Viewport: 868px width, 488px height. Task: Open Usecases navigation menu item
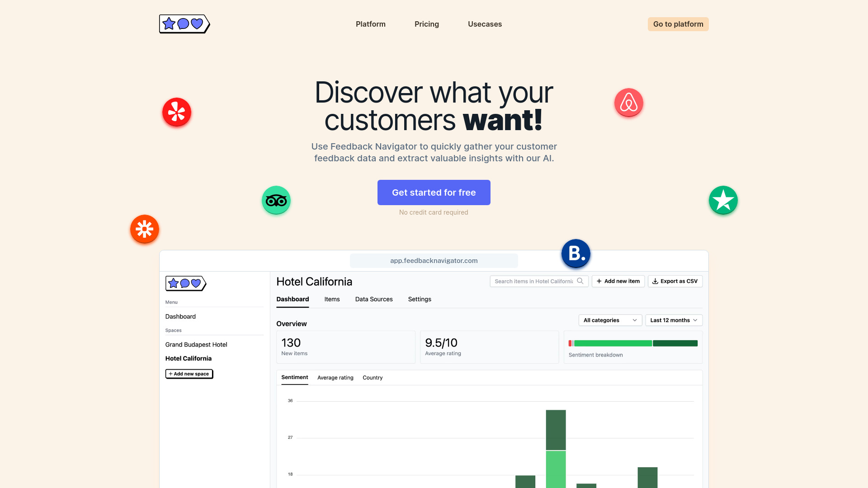click(x=485, y=24)
